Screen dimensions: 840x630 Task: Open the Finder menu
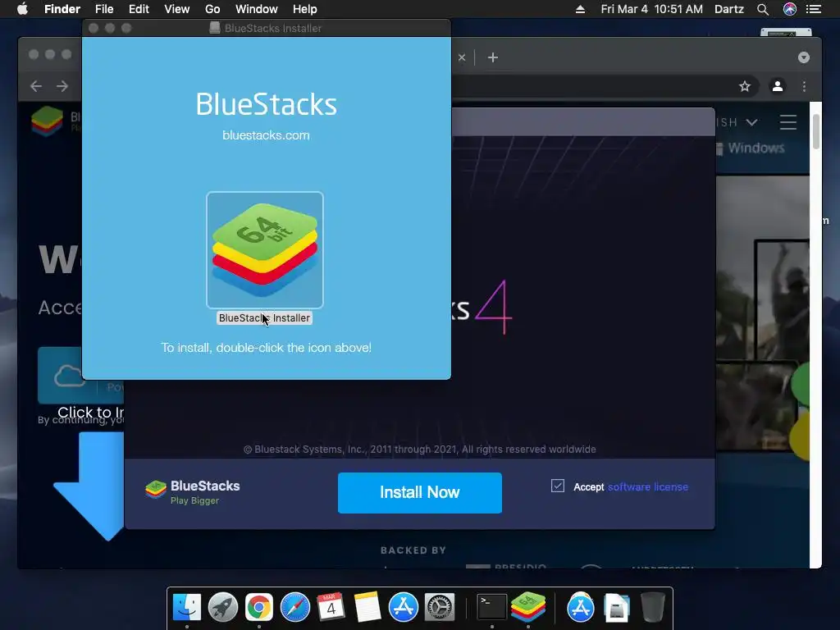(x=62, y=9)
